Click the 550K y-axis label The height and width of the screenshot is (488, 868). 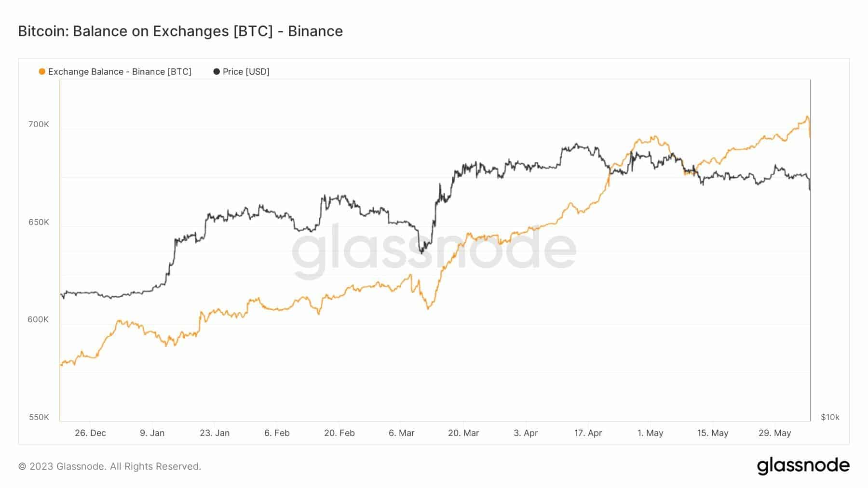tap(39, 417)
